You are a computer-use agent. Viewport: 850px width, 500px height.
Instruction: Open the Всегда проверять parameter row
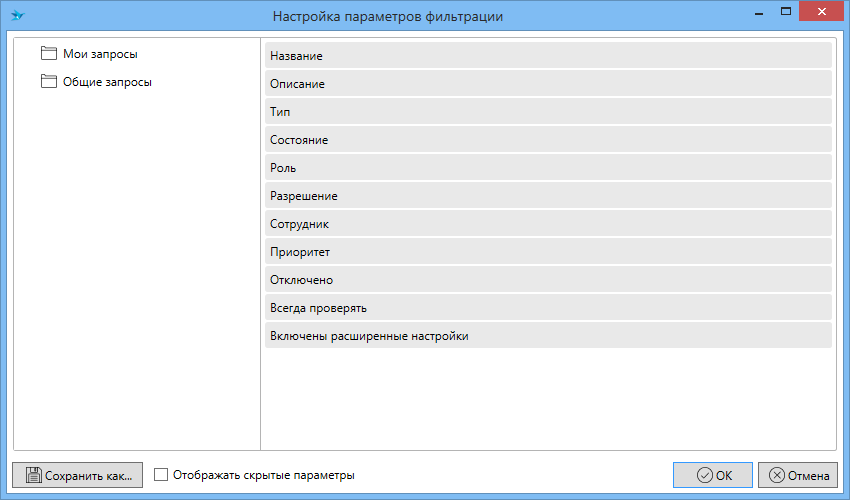[x=548, y=308]
